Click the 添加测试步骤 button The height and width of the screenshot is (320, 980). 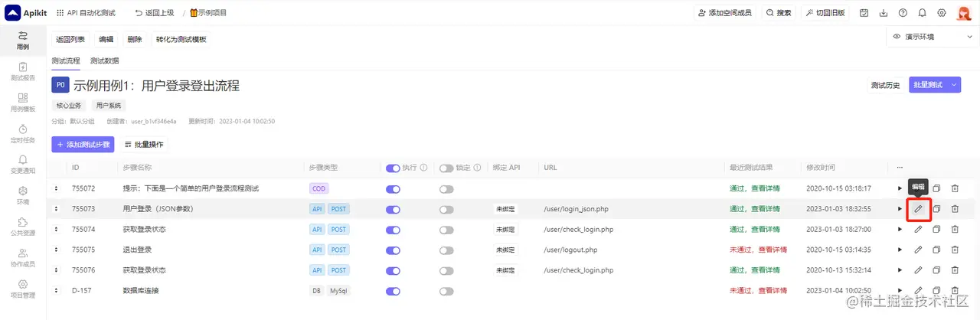pos(83,144)
